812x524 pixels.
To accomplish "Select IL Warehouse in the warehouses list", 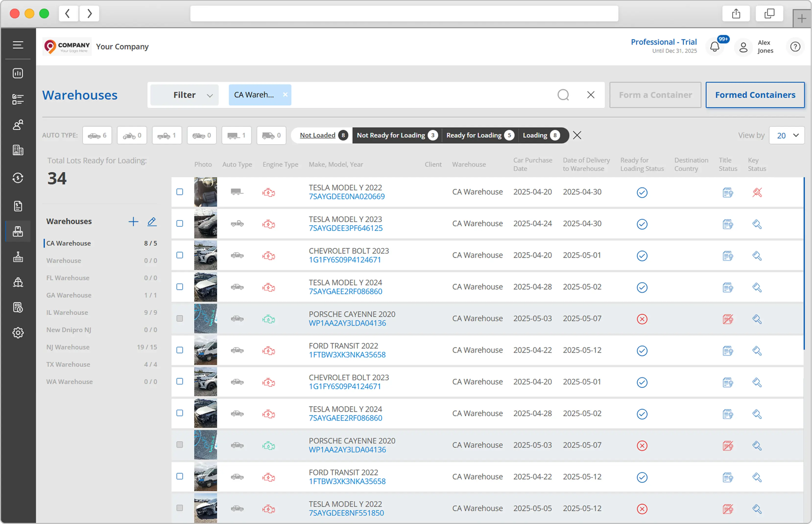I will click(x=102, y=312).
